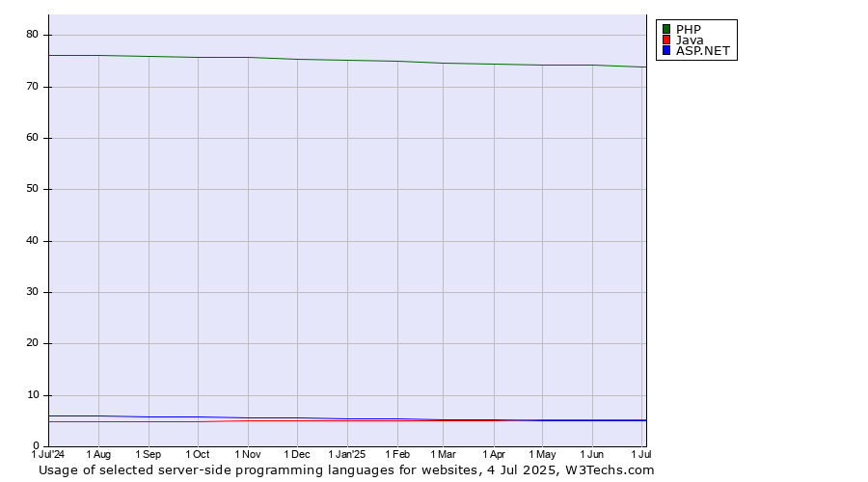Click the chart caption mentioning W3Techs.com
The width and height of the screenshot is (868, 482).
coord(346,470)
